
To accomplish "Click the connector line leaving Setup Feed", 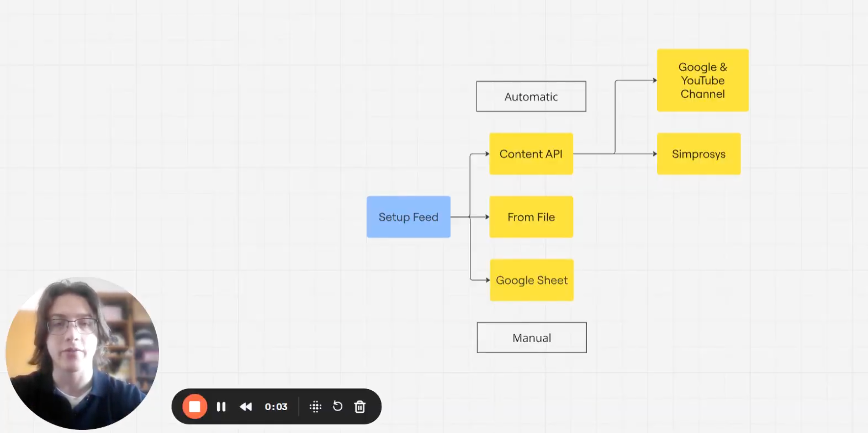I will point(459,217).
